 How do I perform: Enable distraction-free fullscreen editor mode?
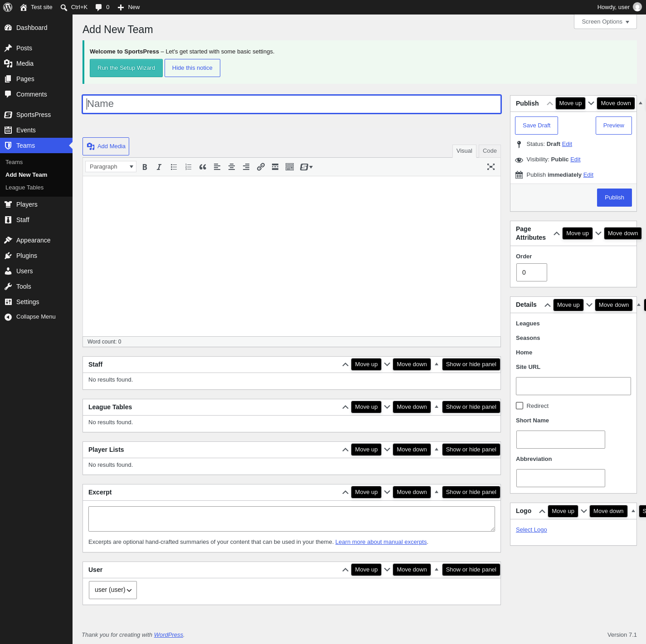click(491, 167)
